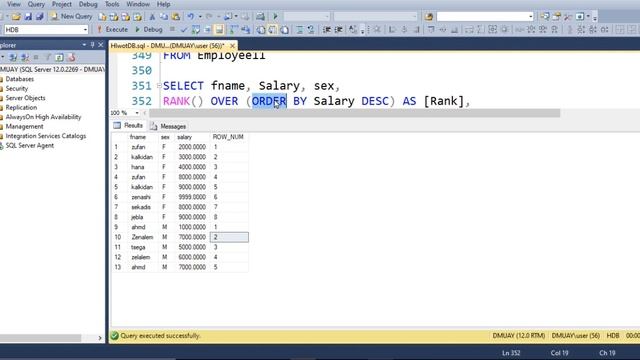Switch to the Results tab
The width and height of the screenshot is (640, 360).
pyautogui.click(x=128, y=126)
